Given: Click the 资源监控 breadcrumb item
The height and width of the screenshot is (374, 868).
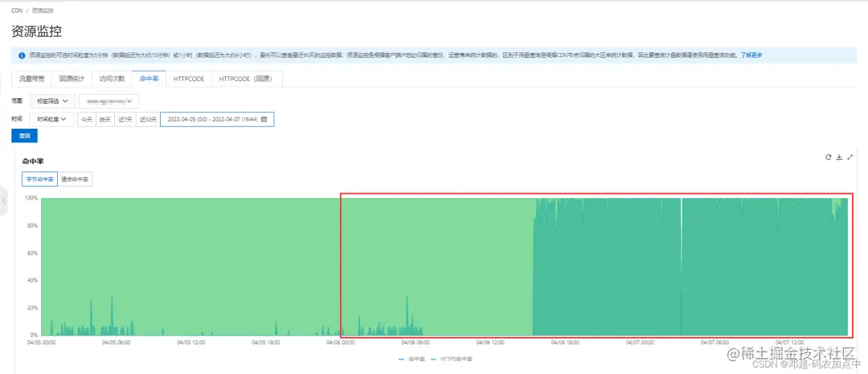Looking at the screenshot, I should click(43, 10).
